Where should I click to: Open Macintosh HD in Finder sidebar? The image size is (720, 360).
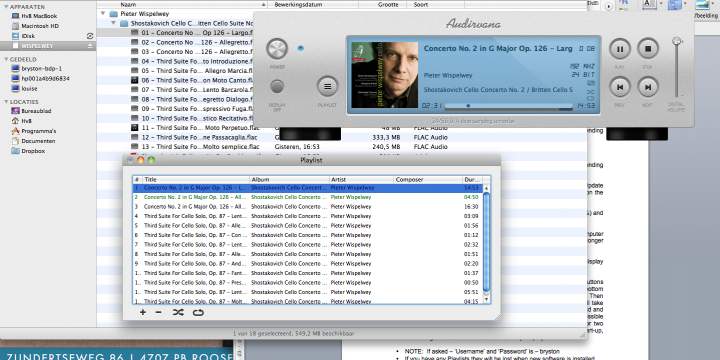35,26
